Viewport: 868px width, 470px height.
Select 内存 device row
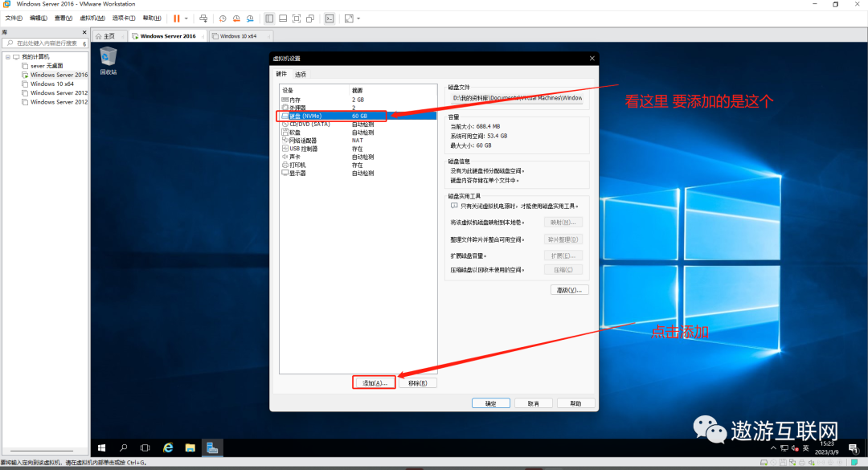tap(358, 100)
